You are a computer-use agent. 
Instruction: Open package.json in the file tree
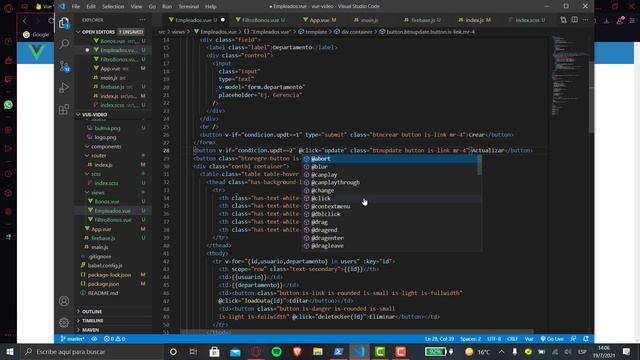pos(104,284)
